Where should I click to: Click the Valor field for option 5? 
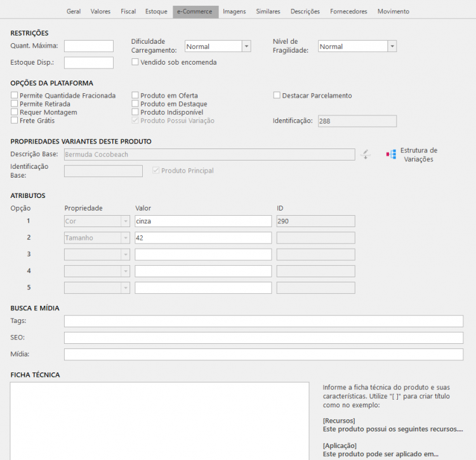[x=203, y=288]
